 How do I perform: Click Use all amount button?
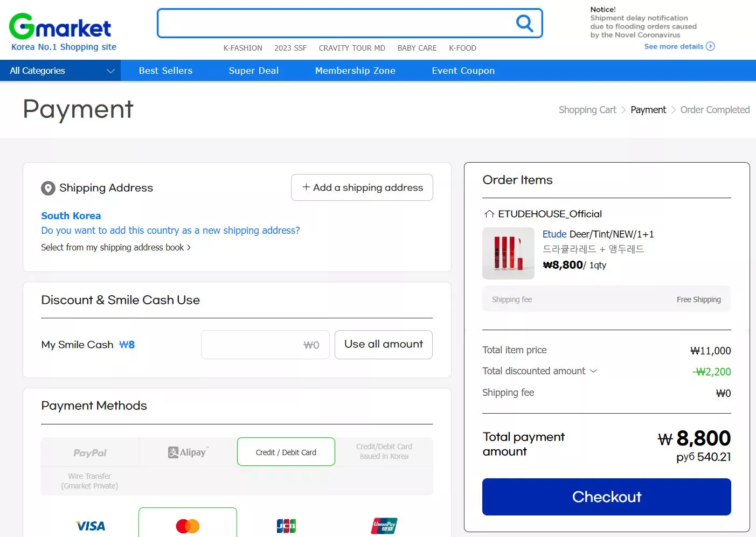[384, 345]
